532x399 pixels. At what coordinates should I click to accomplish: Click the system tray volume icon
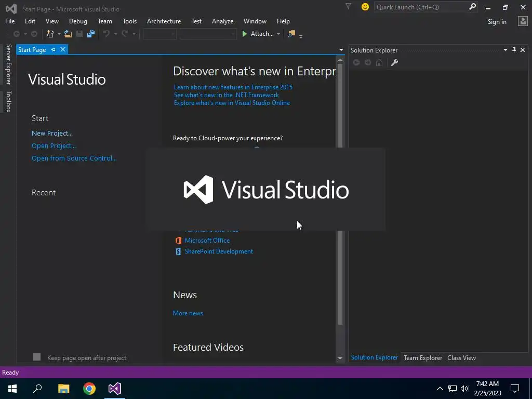[464, 389]
